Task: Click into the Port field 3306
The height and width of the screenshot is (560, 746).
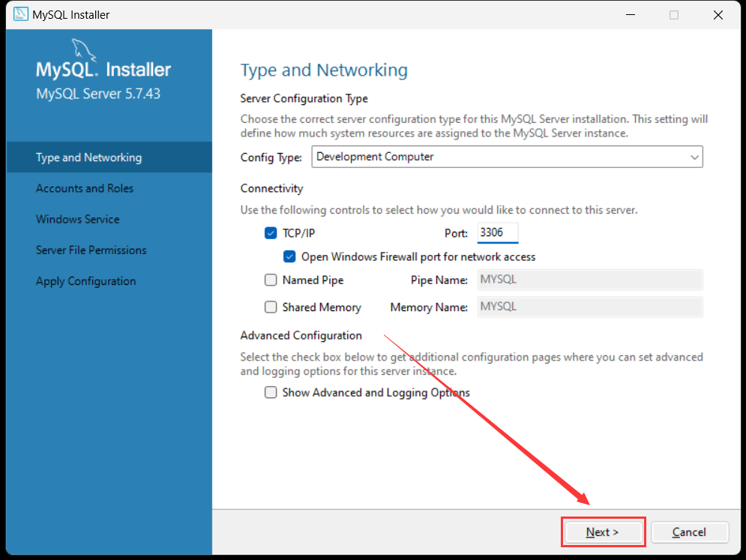Action: (498, 232)
